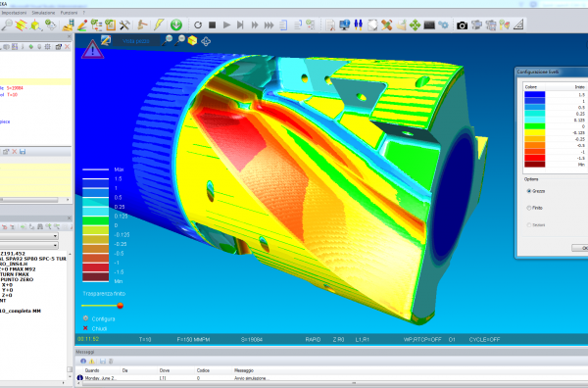Play the simulation
Screen dimensions: 588x388
point(226,25)
